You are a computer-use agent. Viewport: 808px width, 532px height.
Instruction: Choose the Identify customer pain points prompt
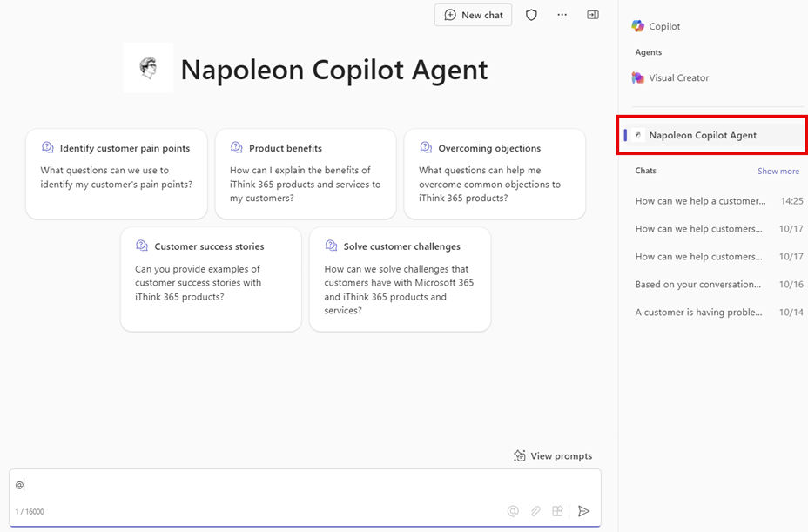coord(117,174)
